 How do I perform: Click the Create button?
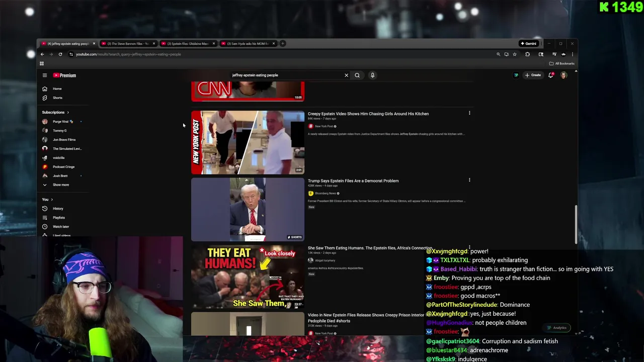point(533,75)
